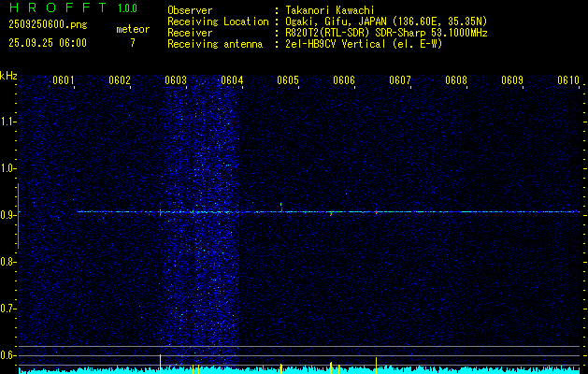Click the 0608 time axis label
The height and width of the screenshot is (374, 588).
pyautogui.click(x=456, y=80)
